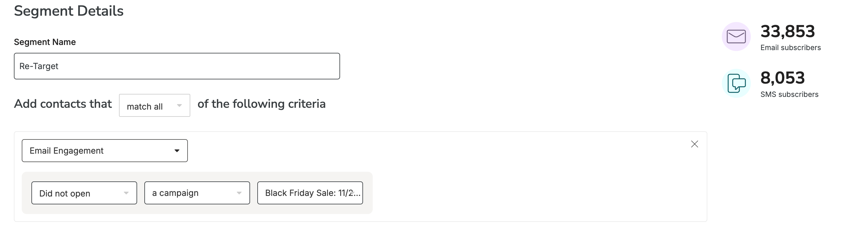Click the 33,853 email subscribers count
This screenshot has width=868, height=227.
pyautogui.click(x=787, y=31)
